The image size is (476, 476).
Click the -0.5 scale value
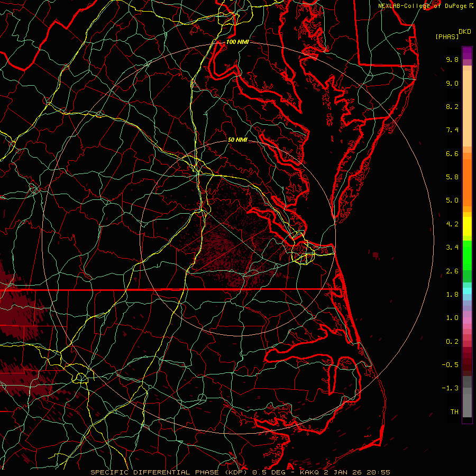pos(450,365)
